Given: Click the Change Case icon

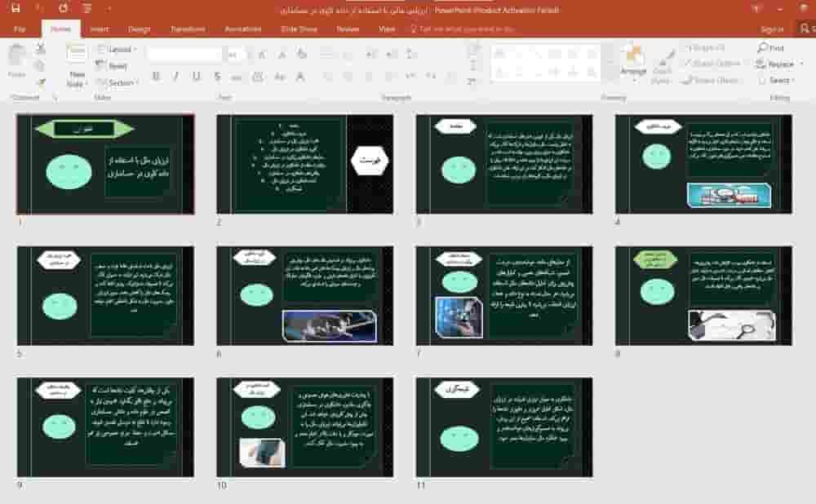Looking at the screenshot, I should 279,77.
